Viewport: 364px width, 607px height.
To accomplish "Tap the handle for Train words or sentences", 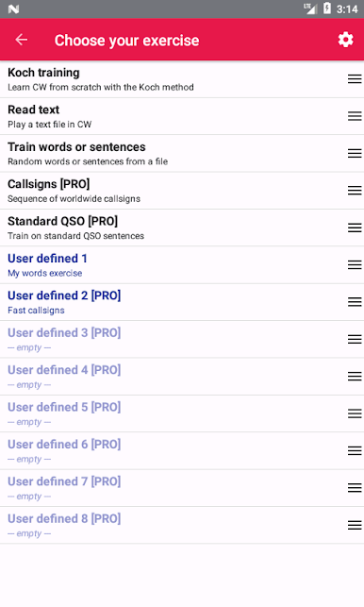I will pos(355,153).
